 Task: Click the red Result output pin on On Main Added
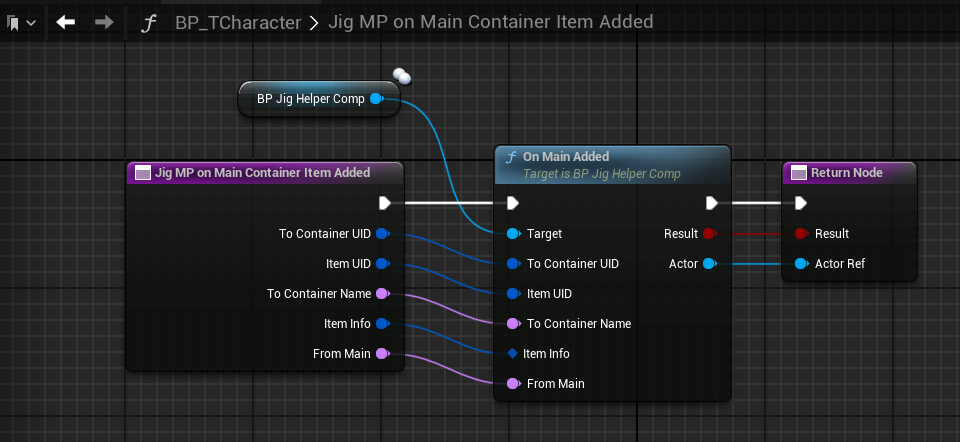(x=709, y=233)
